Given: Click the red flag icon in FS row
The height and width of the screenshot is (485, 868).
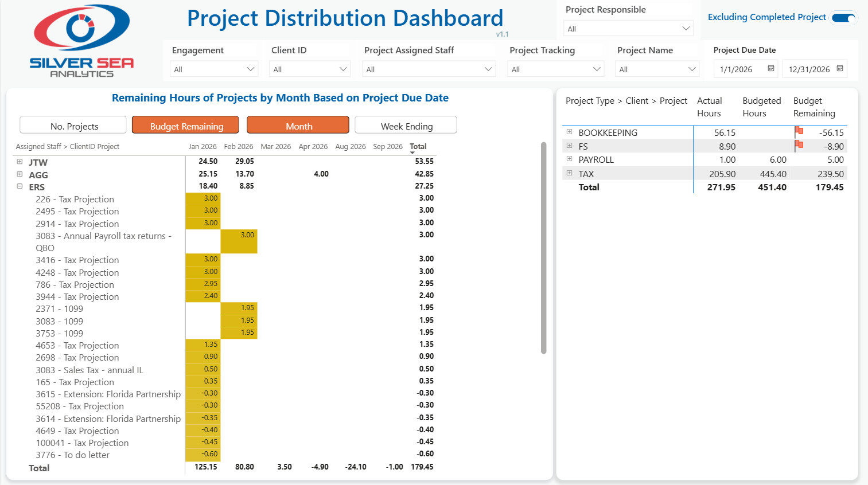Looking at the screenshot, I should click(799, 146).
